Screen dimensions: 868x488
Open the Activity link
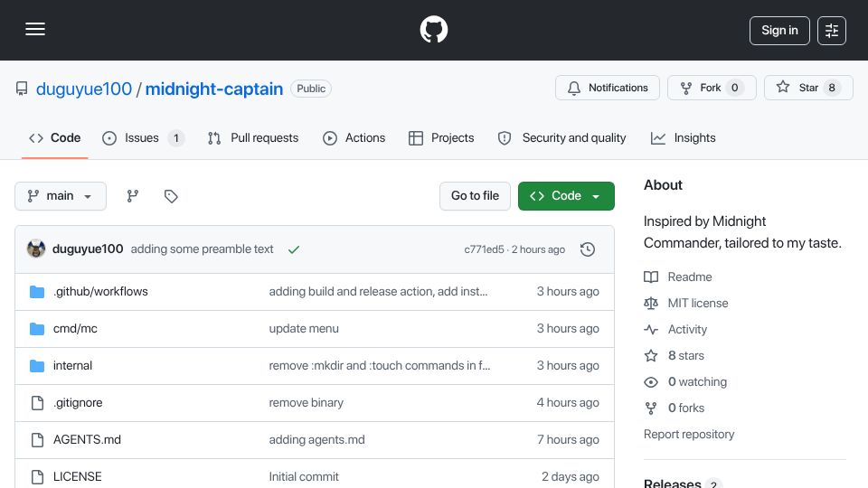click(x=676, y=329)
